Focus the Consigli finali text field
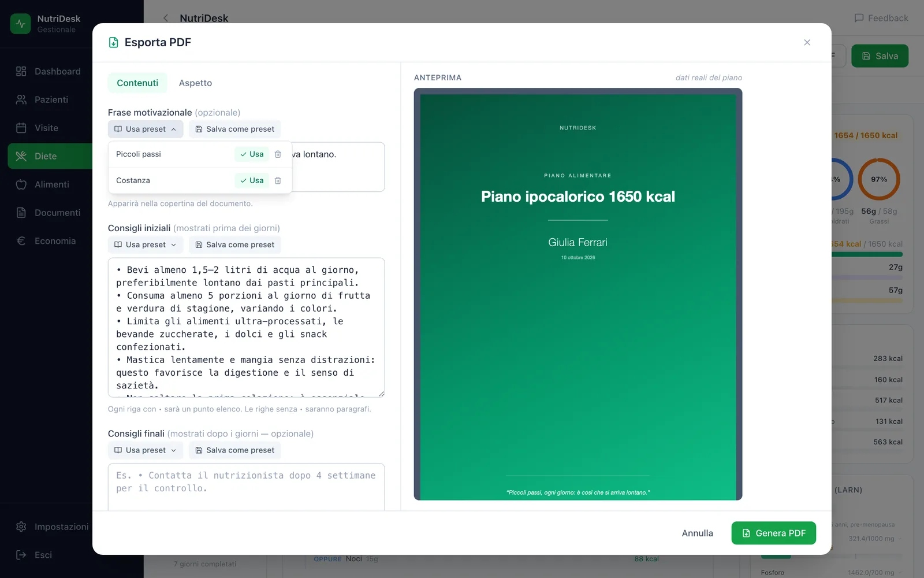This screenshot has height=578, width=924. pyautogui.click(x=246, y=487)
